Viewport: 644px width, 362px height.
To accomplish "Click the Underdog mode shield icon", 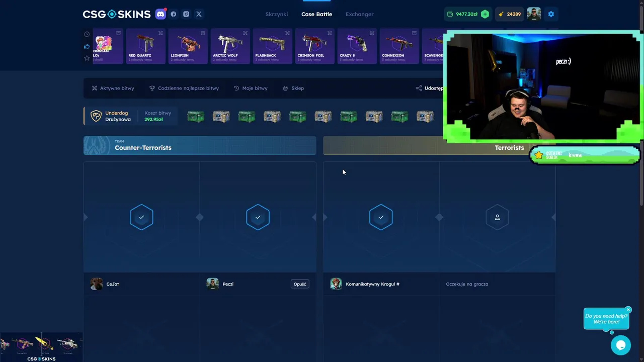I will [96, 116].
